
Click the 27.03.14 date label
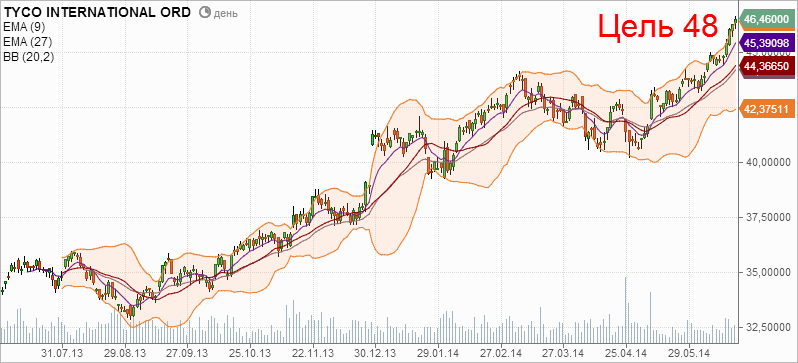tap(563, 352)
